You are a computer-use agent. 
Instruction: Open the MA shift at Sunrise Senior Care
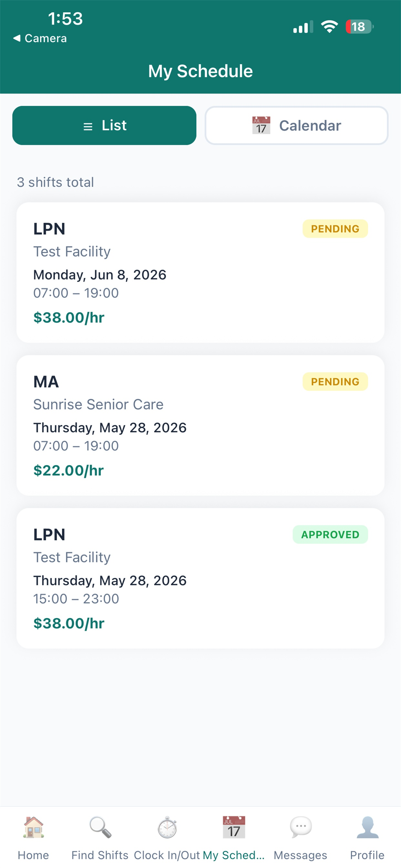pos(200,425)
